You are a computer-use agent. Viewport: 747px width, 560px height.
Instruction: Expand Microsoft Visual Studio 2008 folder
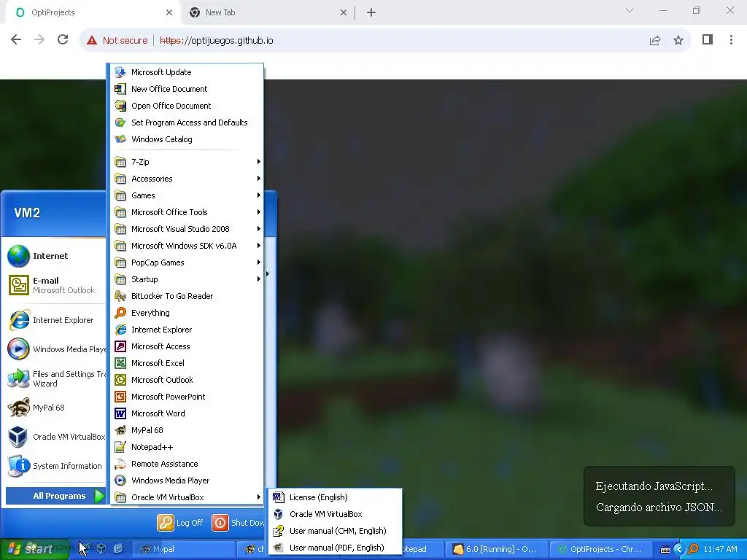(x=187, y=229)
